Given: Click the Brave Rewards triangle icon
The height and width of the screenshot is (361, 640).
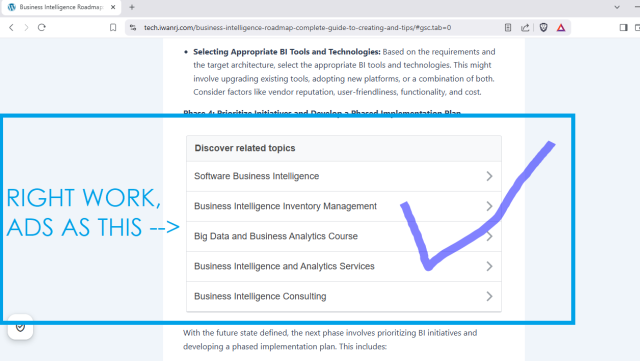Looking at the screenshot, I should (561, 27).
